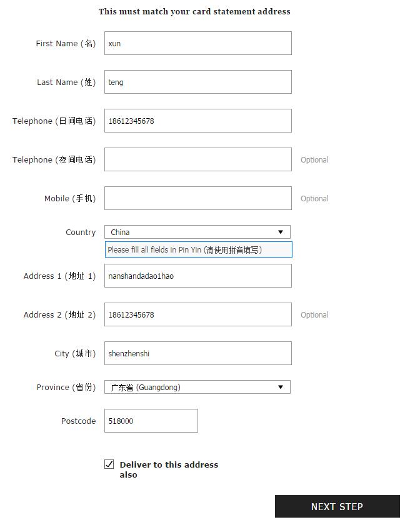Focus the empty Mobile input field
The image size is (405, 532).
click(197, 198)
